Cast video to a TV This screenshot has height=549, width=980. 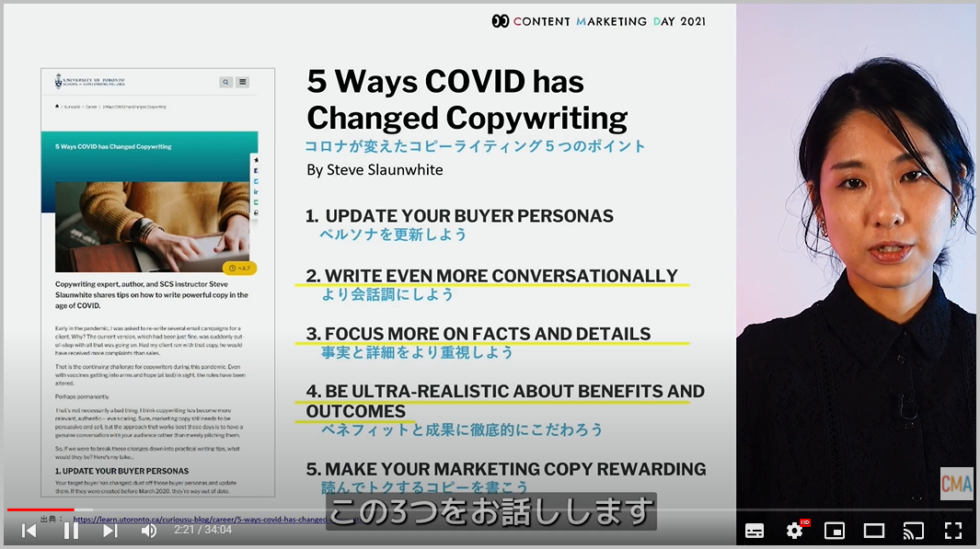(913, 531)
